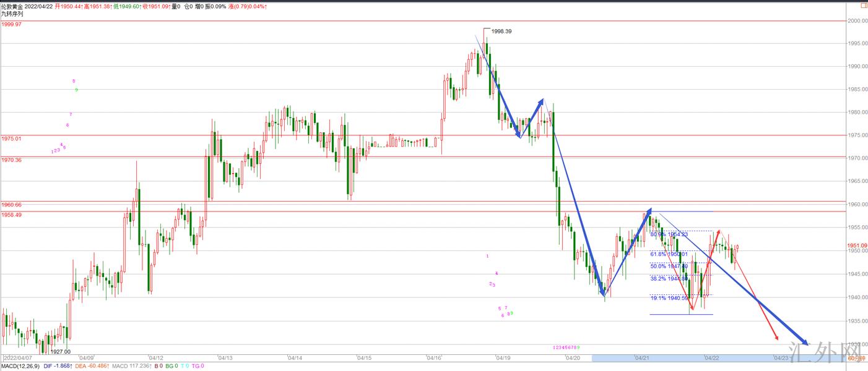The width and height of the screenshot is (868, 371).
Task: Click the 04/13 date on time axis
Action: coord(225,358)
